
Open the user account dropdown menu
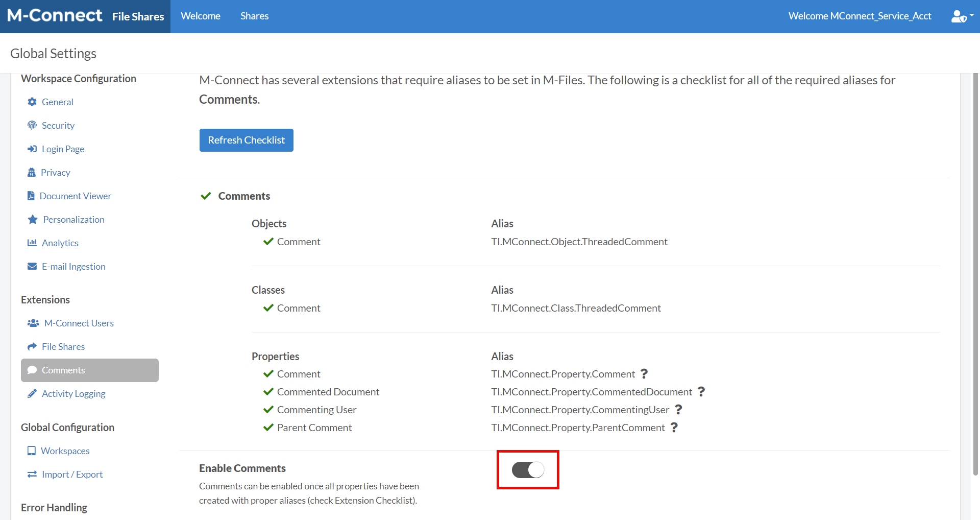pos(962,16)
